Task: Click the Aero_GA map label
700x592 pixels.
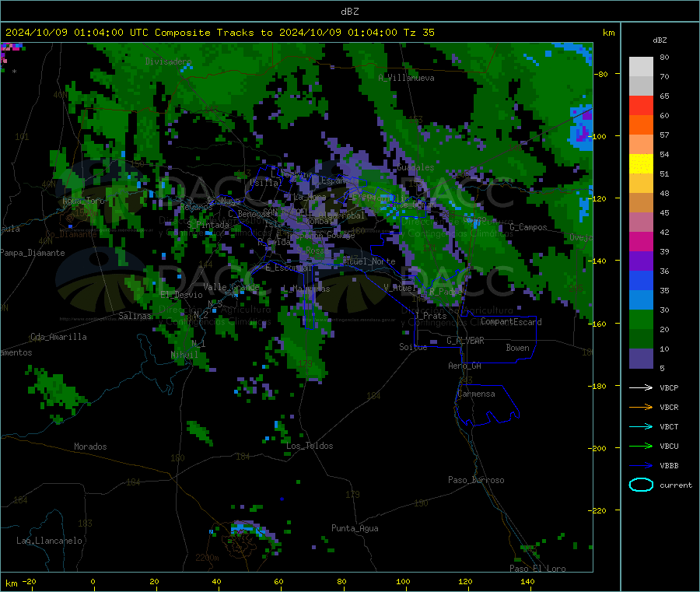Action: pos(465,366)
